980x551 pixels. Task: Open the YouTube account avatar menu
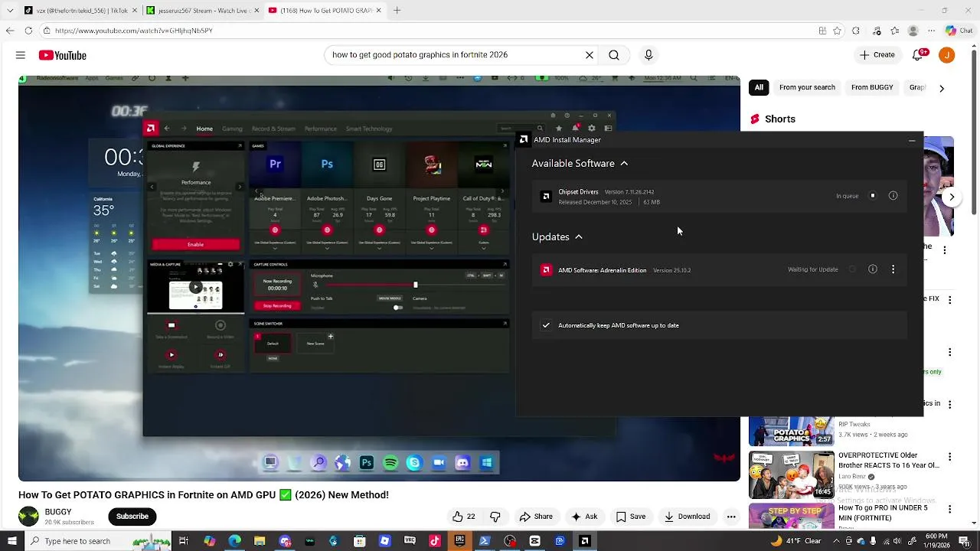point(947,55)
